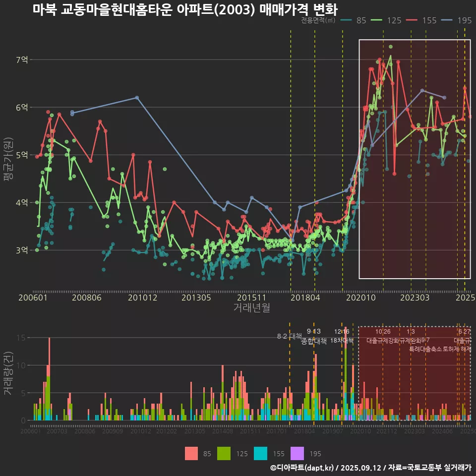Click the 3억 y-axis label

click(x=22, y=250)
